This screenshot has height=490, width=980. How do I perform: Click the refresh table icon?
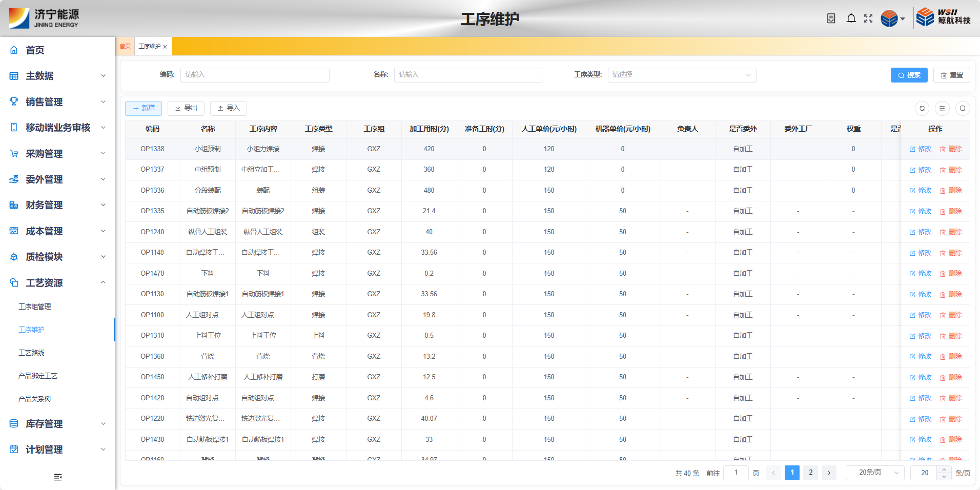pyautogui.click(x=922, y=108)
